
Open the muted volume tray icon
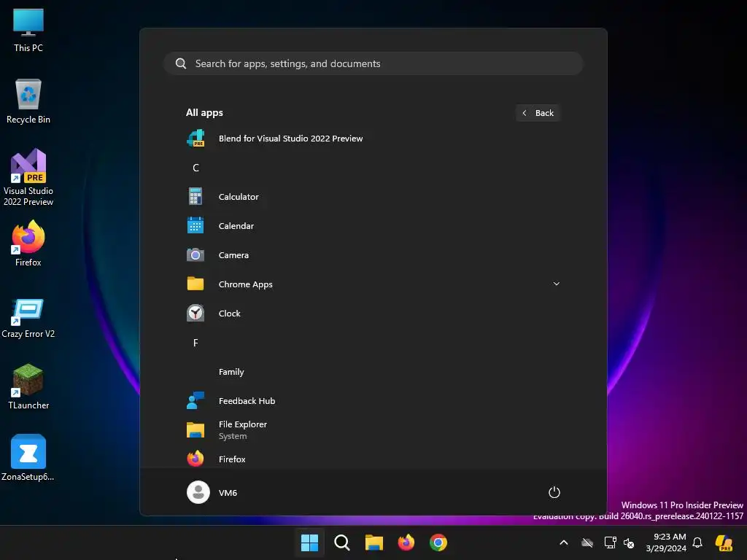coord(630,542)
